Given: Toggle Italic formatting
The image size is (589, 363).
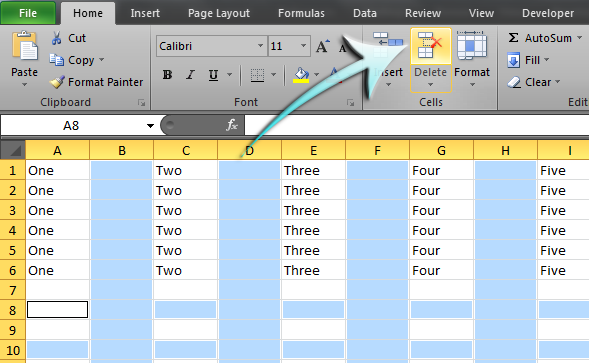Looking at the screenshot, I should tap(190, 75).
